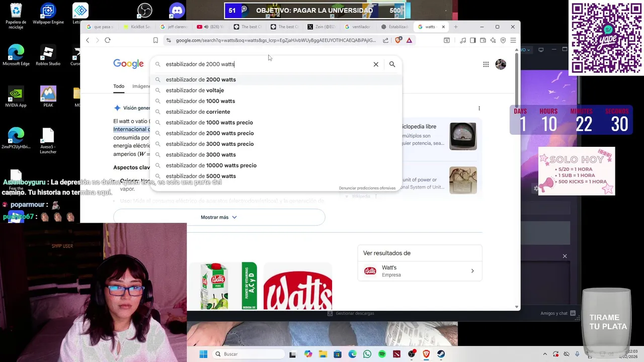This screenshot has height=362, width=644.
Task: Choose suggestion 'estabilizador de 2000 watts precio'
Action: pos(276,133)
